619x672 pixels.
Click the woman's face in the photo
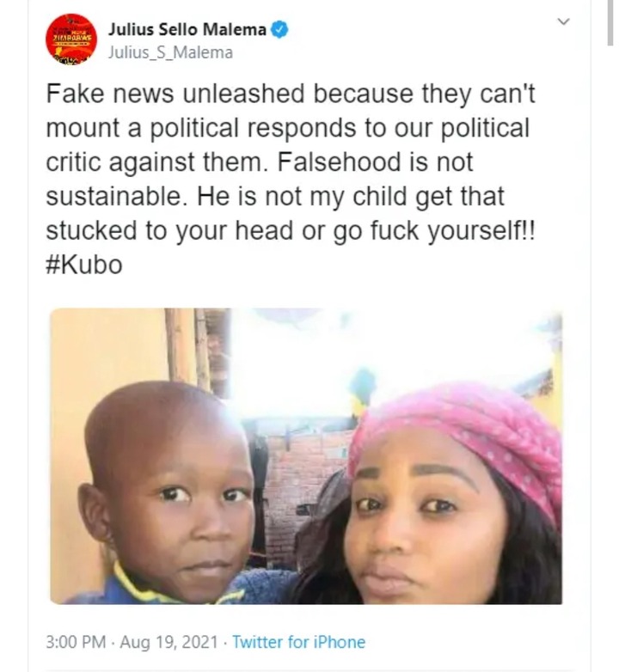pos(429,527)
